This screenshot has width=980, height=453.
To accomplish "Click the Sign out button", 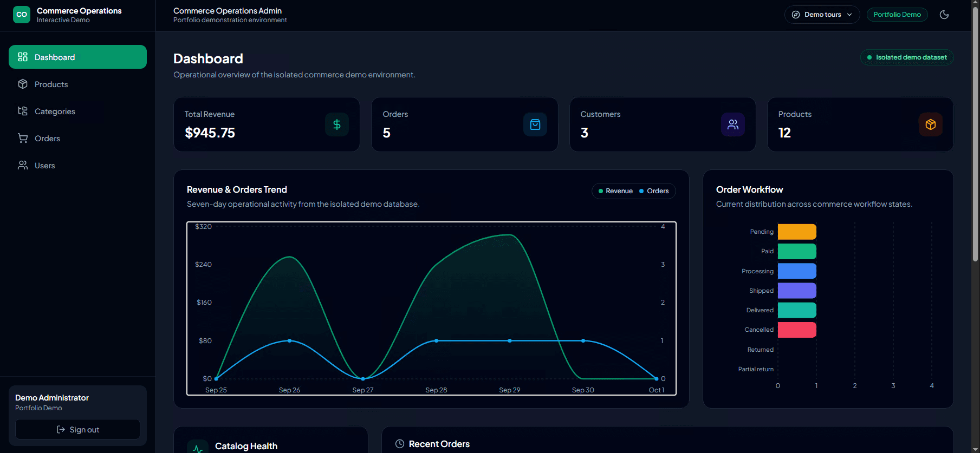I will point(77,429).
